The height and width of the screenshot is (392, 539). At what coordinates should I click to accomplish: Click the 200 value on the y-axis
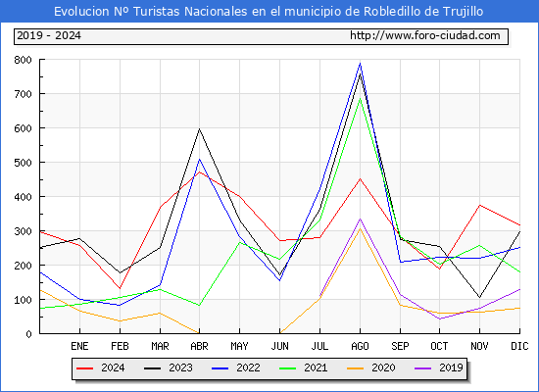coord(24,266)
